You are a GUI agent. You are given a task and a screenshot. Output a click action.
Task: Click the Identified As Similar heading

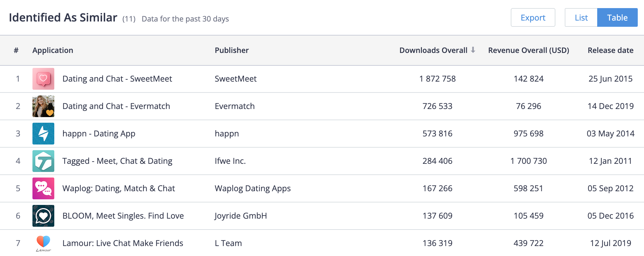coord(63,17)
